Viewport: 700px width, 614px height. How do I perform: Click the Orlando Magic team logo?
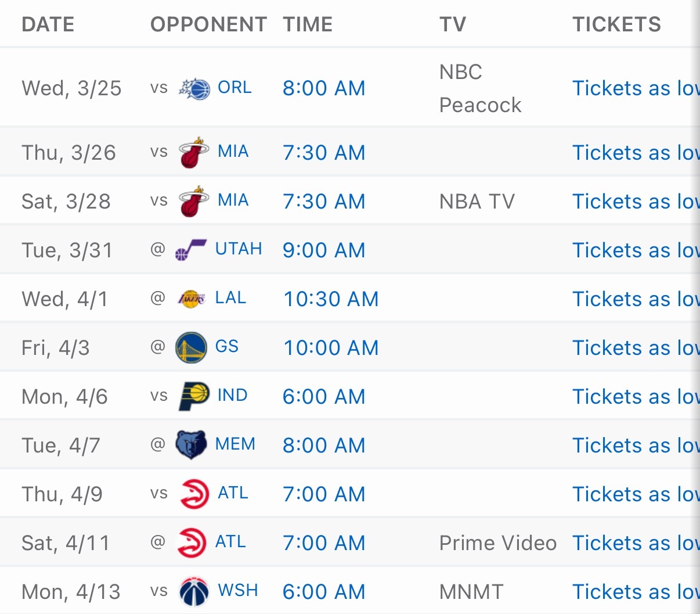tap(194, 89)
